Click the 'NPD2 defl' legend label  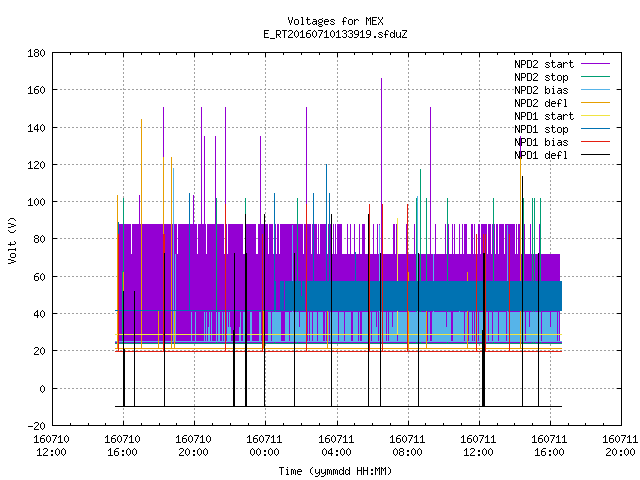click(541, 103)
